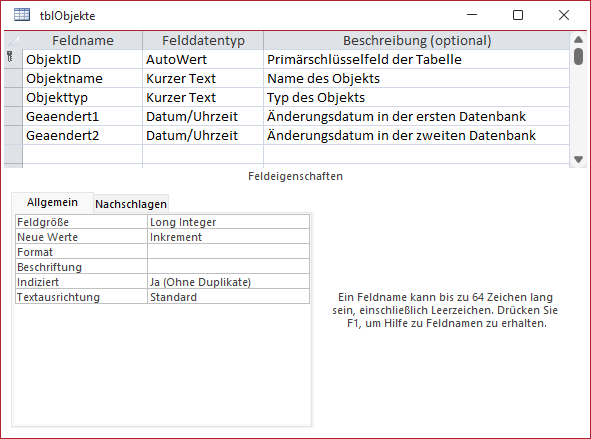Screen dimensions: 591x439
Task: Open Datum/Uhrzeit data type for Geaendert1
Action: [x=203, y=116]
